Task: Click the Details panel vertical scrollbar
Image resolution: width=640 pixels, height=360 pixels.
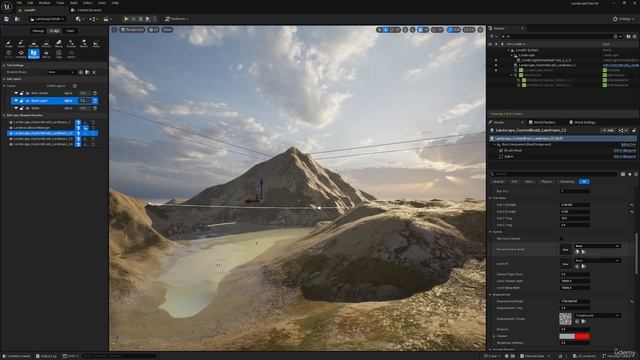Action: click(x=637, y=253)
